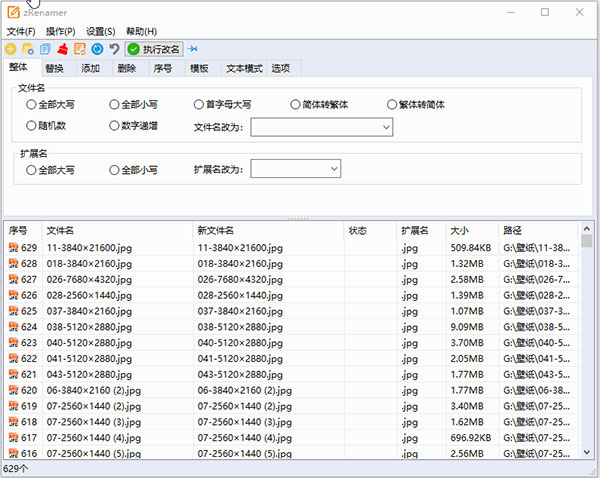Click the blue refresh circle icon
The image size is (600, 478).
coord(97,49)
